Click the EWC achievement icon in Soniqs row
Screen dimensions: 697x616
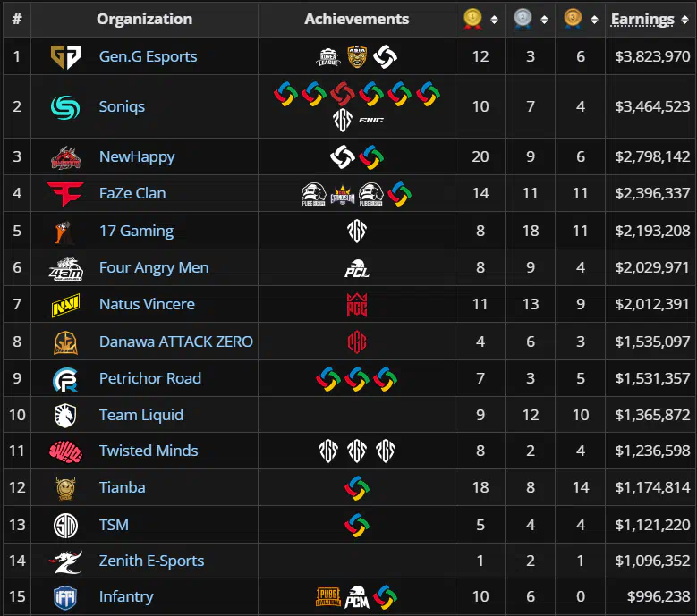371,121
